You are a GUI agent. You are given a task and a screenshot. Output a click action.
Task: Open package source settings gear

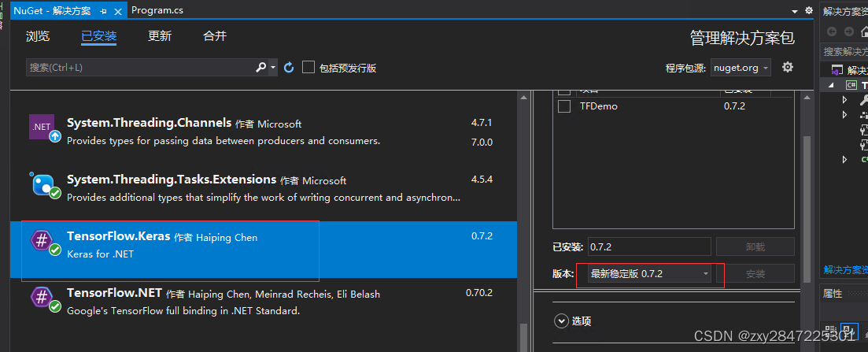click(788, 67)
